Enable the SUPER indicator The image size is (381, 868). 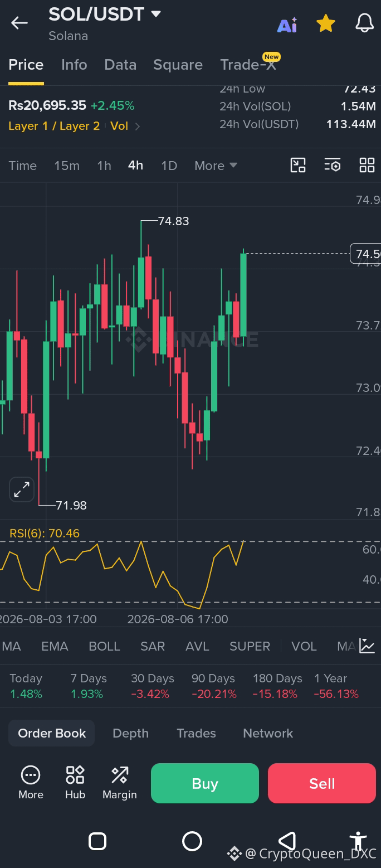250,646
